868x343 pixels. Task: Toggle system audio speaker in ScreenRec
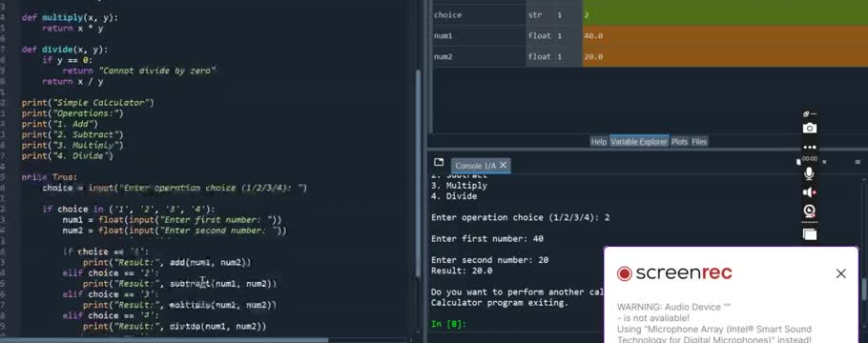click(809, 192)
